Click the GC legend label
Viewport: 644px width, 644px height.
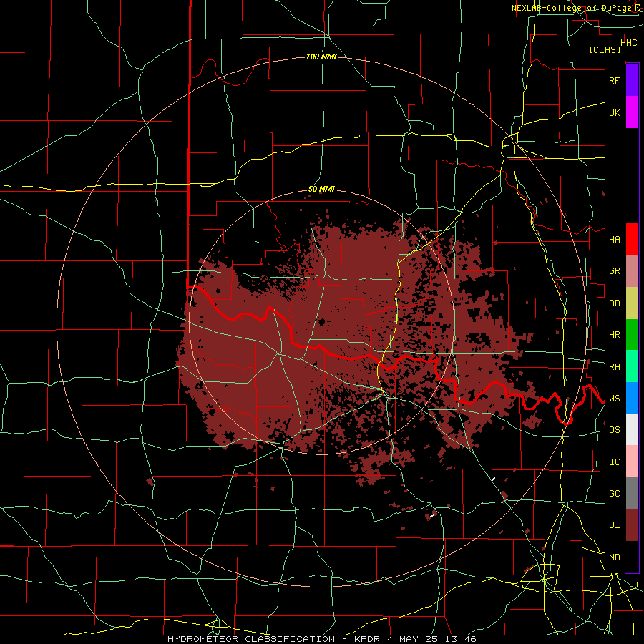(614, 494)
